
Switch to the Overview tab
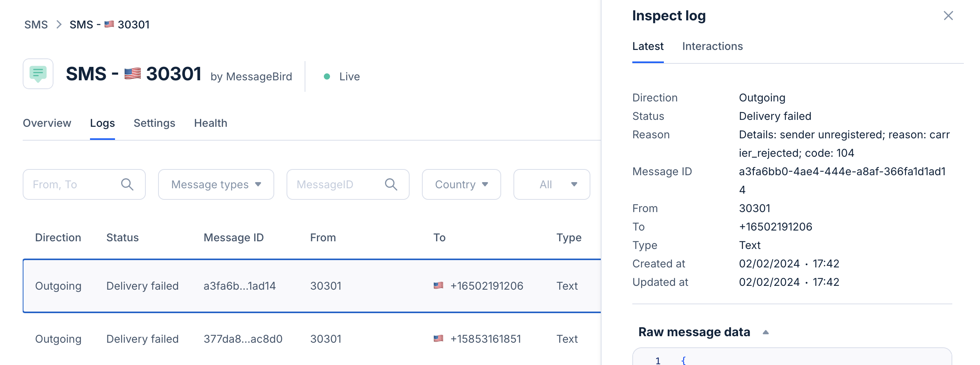click(x=47, y=123)
